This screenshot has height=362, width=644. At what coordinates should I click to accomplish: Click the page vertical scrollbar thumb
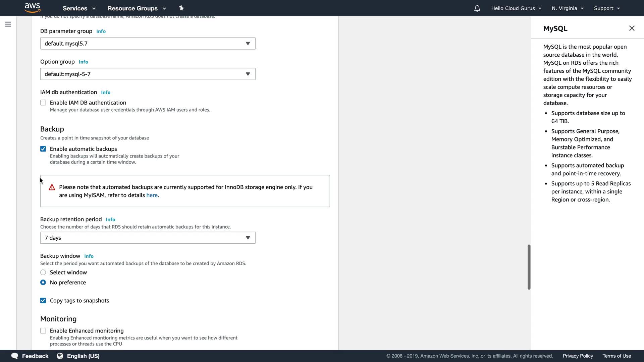529,267
